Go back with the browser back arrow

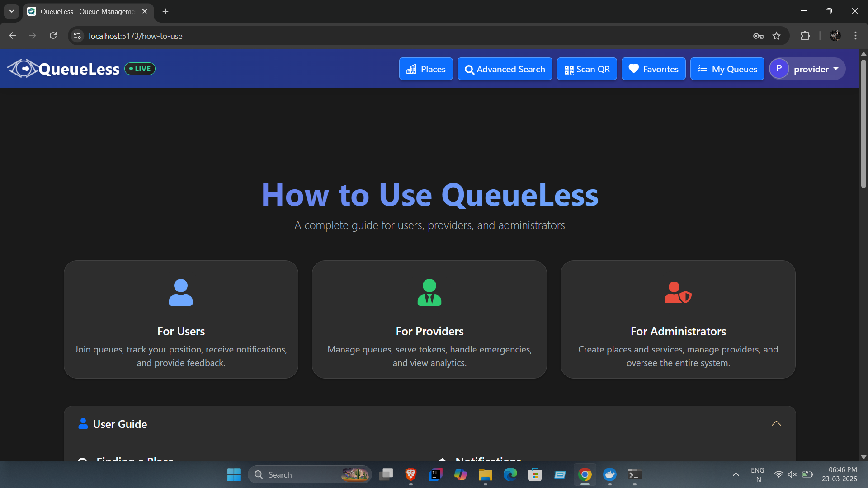point(13,36)
